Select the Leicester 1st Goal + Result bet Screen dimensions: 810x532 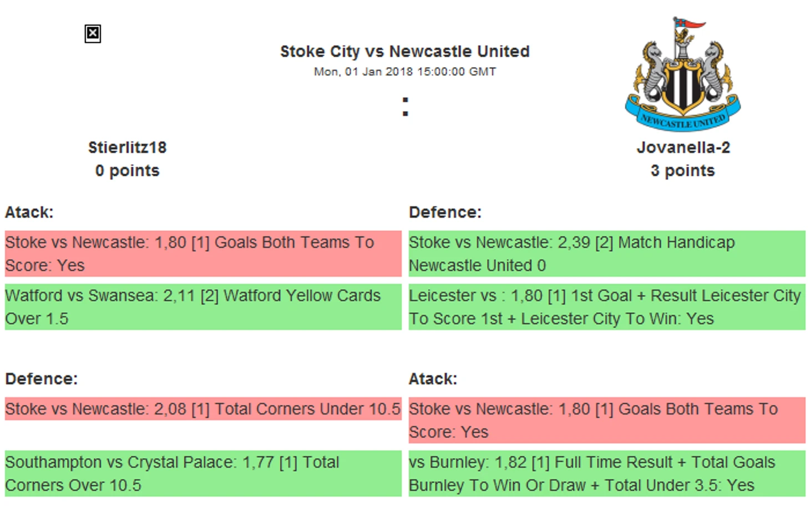(x=606, y=307)
